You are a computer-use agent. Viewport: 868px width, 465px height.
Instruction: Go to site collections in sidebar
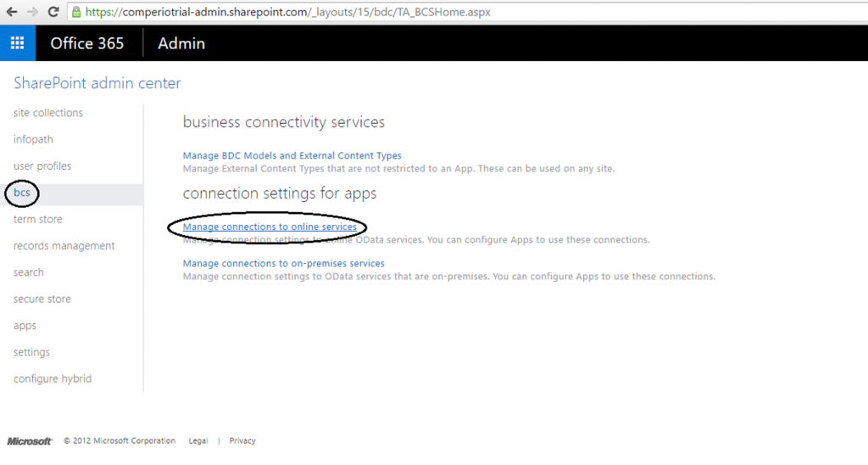pyautogui.click(x=48, y=113)
